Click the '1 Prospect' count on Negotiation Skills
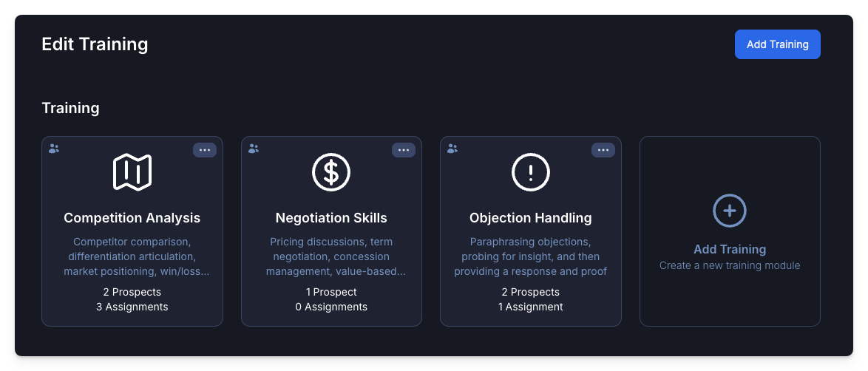Viewport: 868px width, 371px height. (x=331, y=292)
